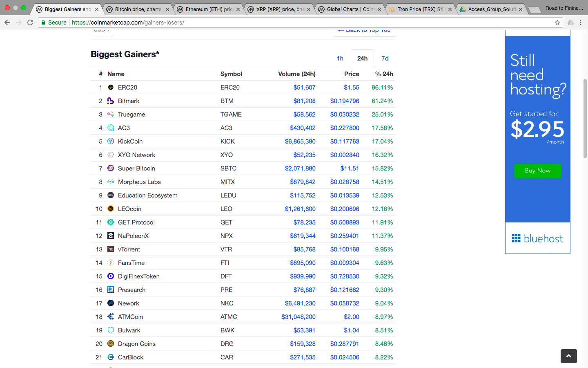The width and height of the screenshot is (588, 368).
Task: Open the Bitmark coin name link
Action: coord(129,101)
